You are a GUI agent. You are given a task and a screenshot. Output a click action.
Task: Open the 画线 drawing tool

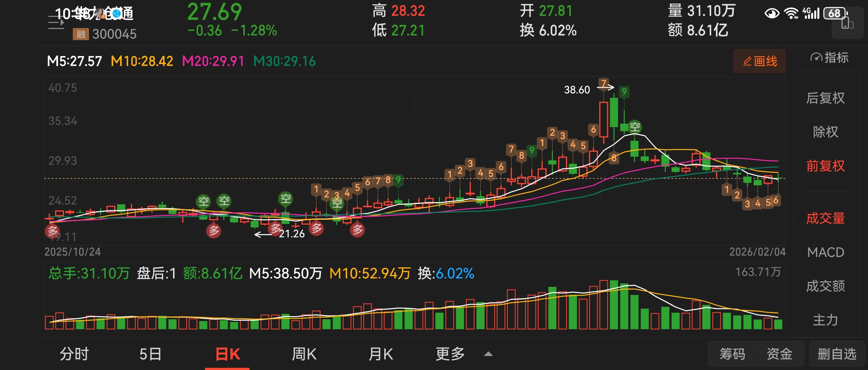759,61
